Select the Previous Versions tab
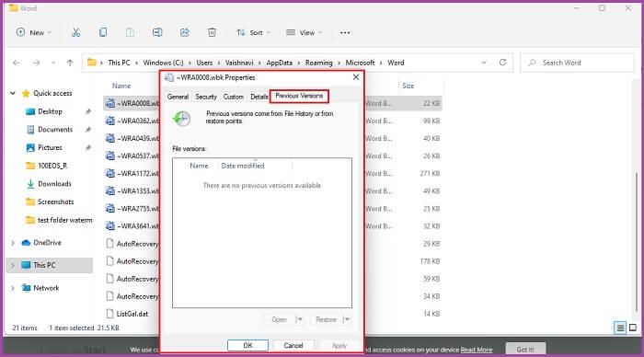The width and height of the screenshot is (644, 357). tap(299, 96)
